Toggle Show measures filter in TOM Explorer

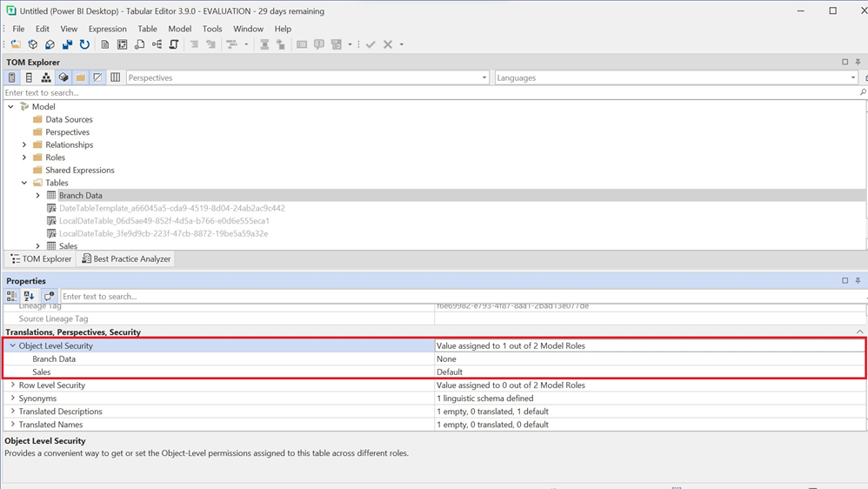pyautogui.click(x=11, y=77)
